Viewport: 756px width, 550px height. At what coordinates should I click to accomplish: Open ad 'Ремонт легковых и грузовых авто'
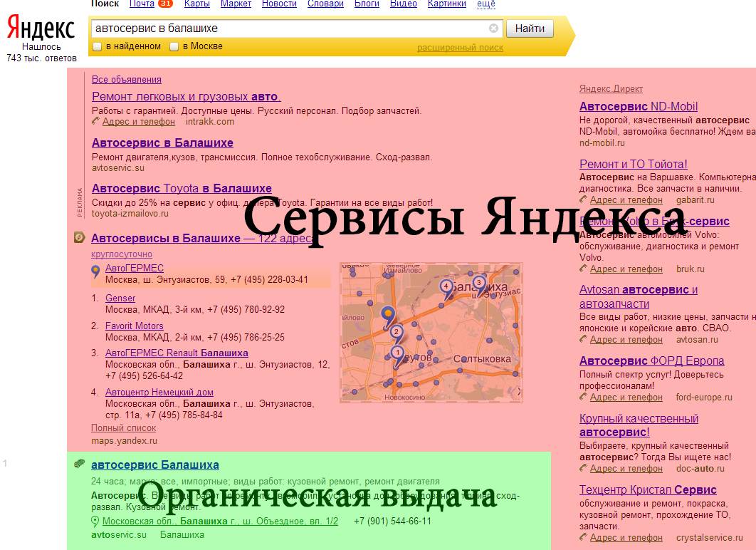[186, 96]
